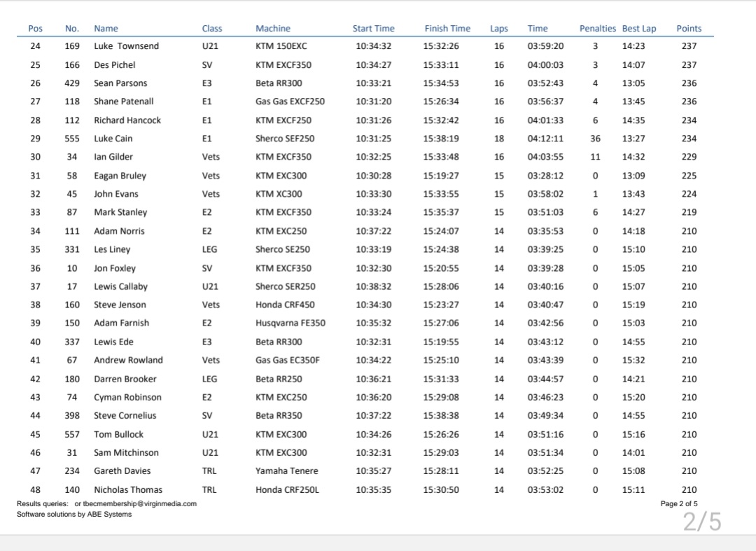This screenshot has width=756, height=551.
Task: Select rider name Andrew Rowland
Action: click(x=128, y=360)
